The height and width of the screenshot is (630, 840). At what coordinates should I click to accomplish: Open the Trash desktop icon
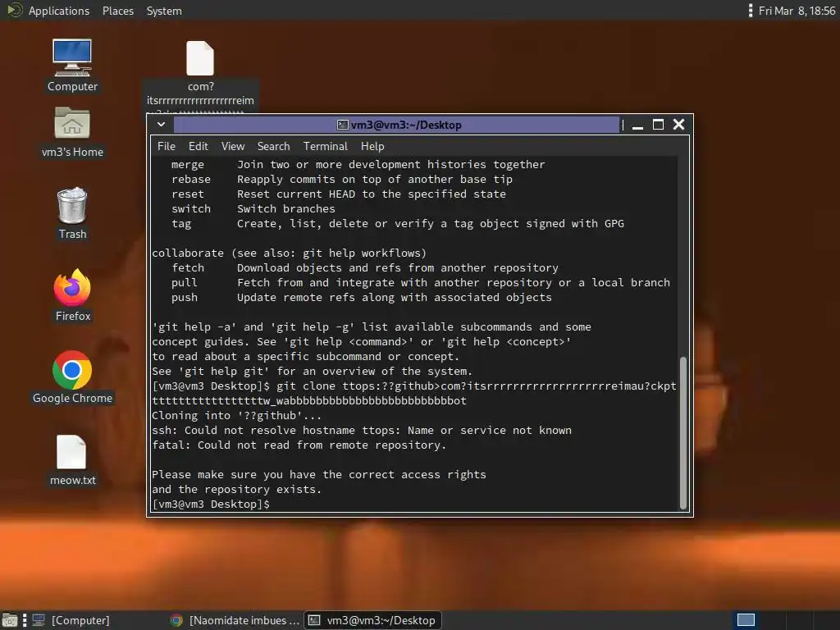coord(72,212)
